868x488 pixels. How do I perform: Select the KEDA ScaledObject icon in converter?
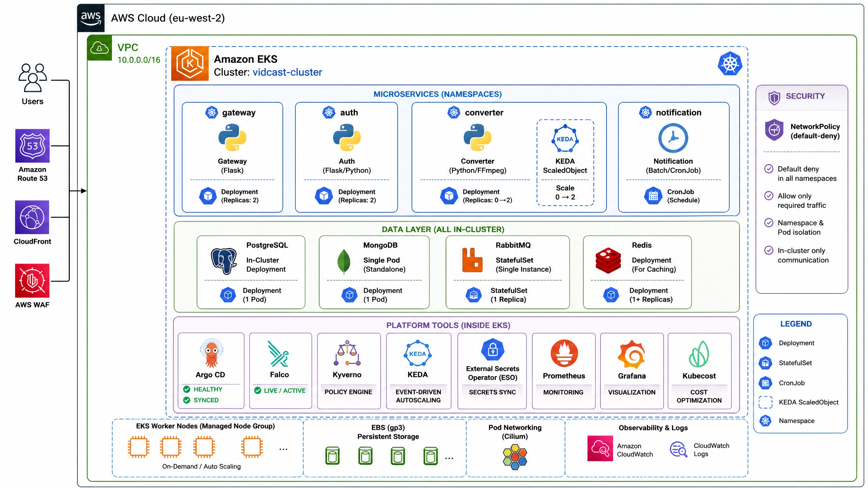click(x=565, y=139)
